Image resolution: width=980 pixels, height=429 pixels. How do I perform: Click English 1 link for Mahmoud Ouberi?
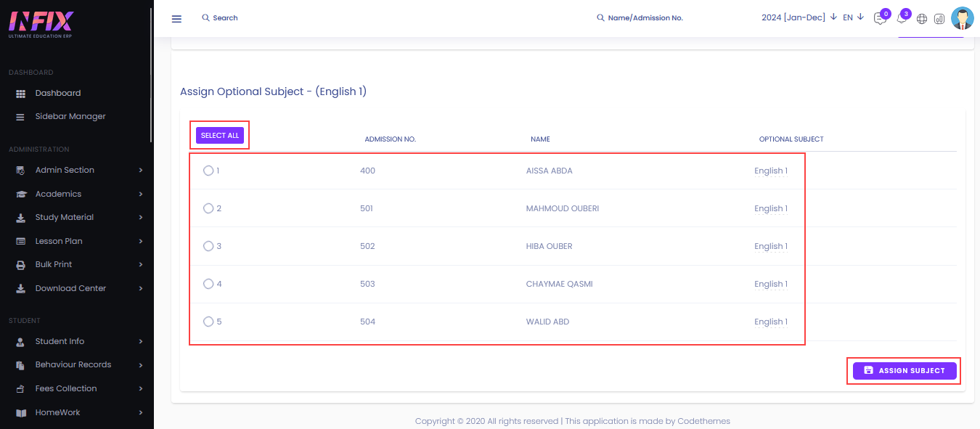(770, 209)
